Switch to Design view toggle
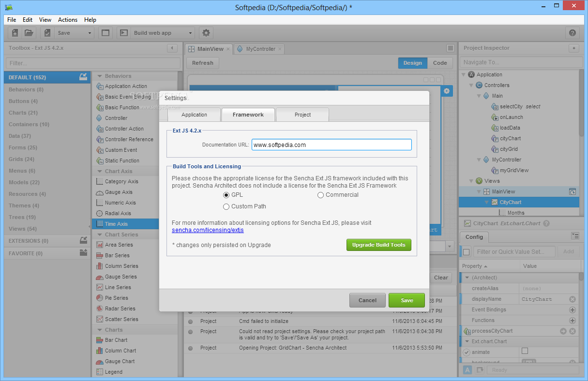 413,63
